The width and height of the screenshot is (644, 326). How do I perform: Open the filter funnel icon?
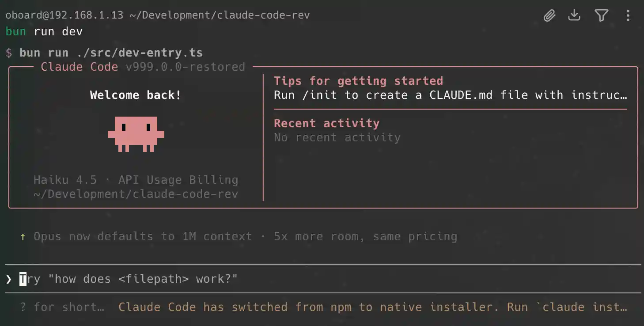(x=601, y=16)
